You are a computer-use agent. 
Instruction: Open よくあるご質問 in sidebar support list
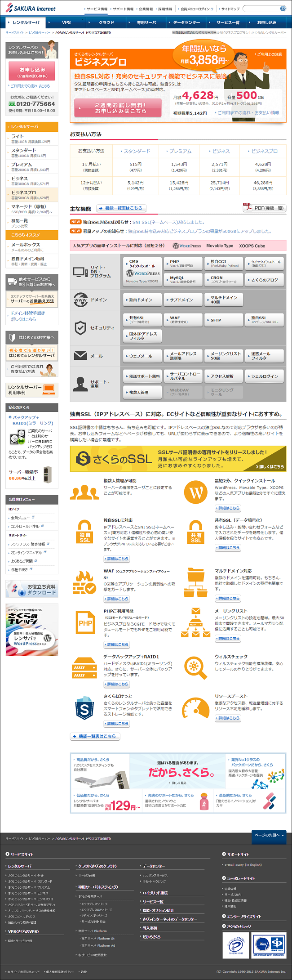(x=22, y=561)
